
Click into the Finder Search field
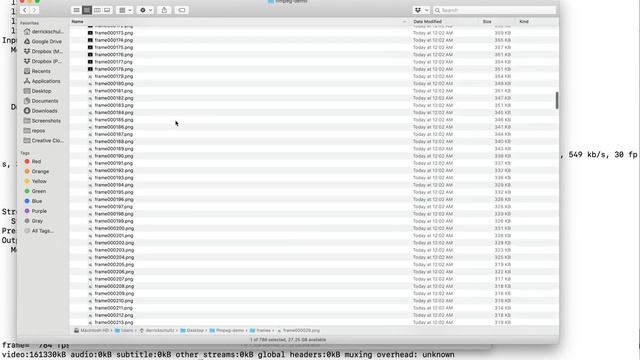click(x=494, y=10)
